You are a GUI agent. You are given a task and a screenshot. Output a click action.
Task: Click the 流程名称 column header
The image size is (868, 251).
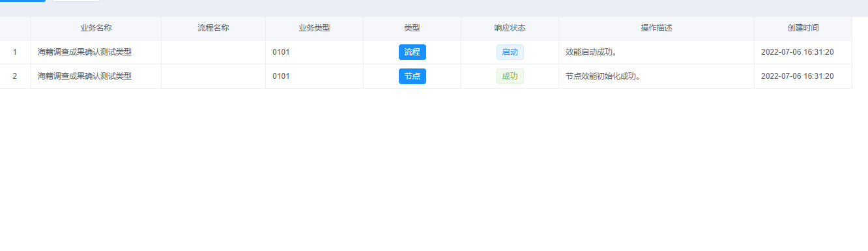[x=213, y=28]
